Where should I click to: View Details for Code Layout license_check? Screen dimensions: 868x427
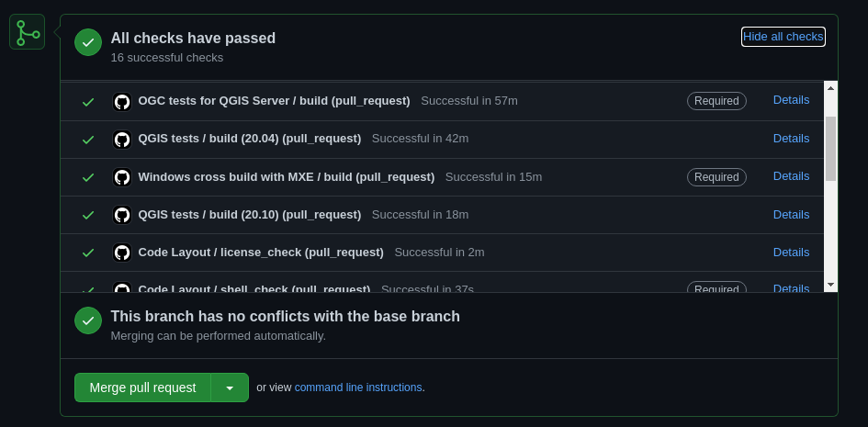coord(791,253)
